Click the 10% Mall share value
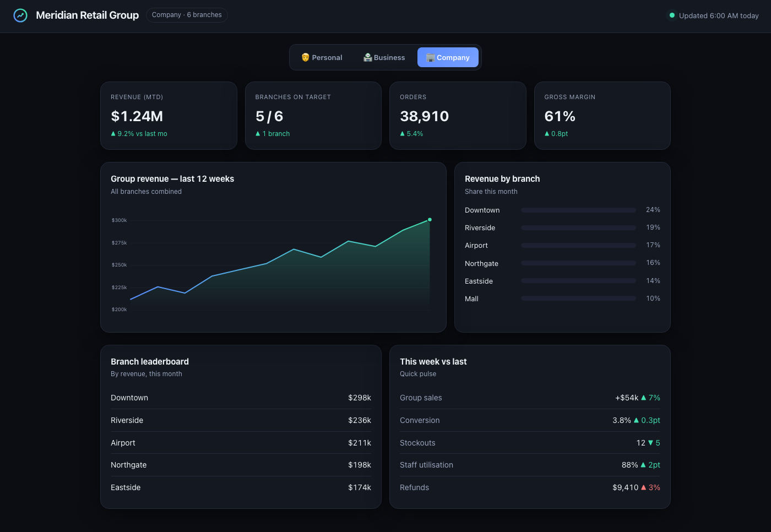Viewport: 771px width, 532px height. point(653,298)
